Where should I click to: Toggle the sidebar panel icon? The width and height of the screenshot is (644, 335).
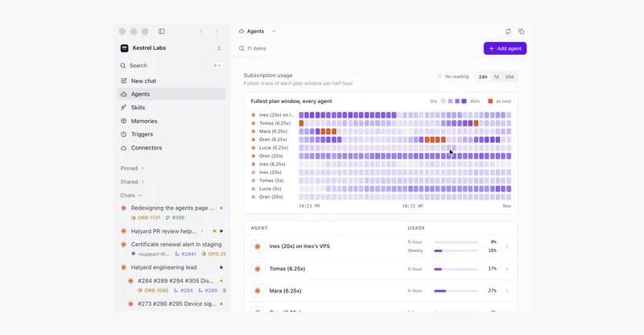point(162,31)
